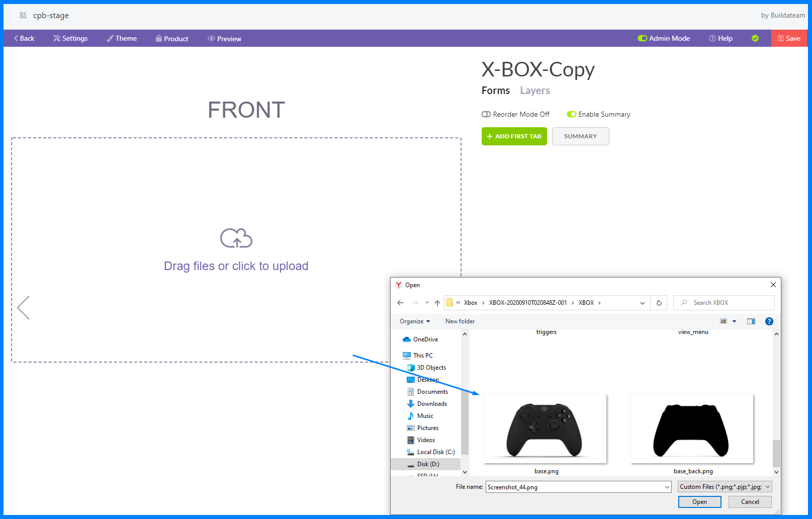Open the Settings menu item
This screenshot has height=519, width=812.
(70, 38)
